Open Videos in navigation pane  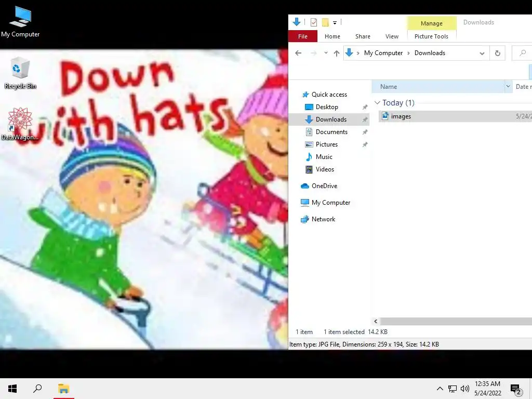(325, 169)
